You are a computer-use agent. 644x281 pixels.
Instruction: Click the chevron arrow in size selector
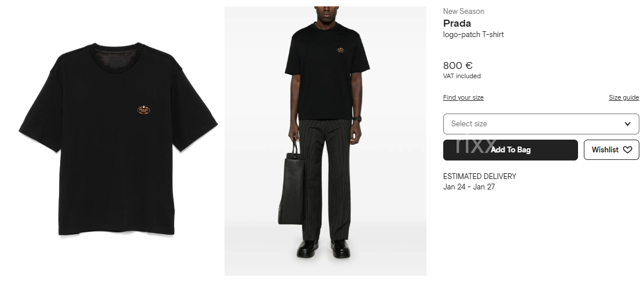coord(627,124)
